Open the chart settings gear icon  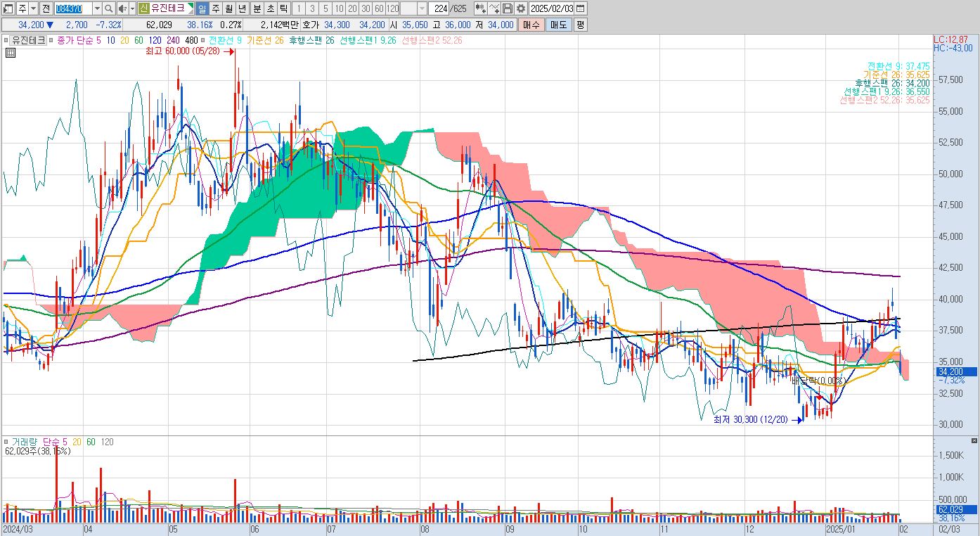click(520, 8)
